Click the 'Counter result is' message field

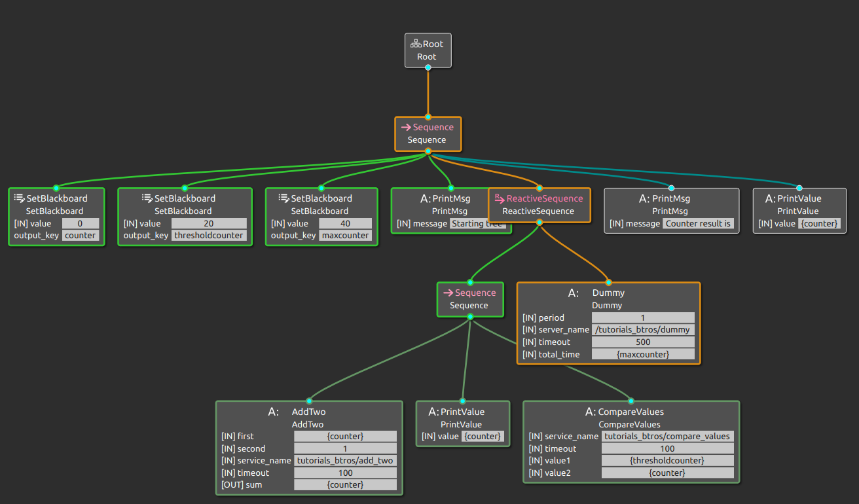tap(699, 223)
